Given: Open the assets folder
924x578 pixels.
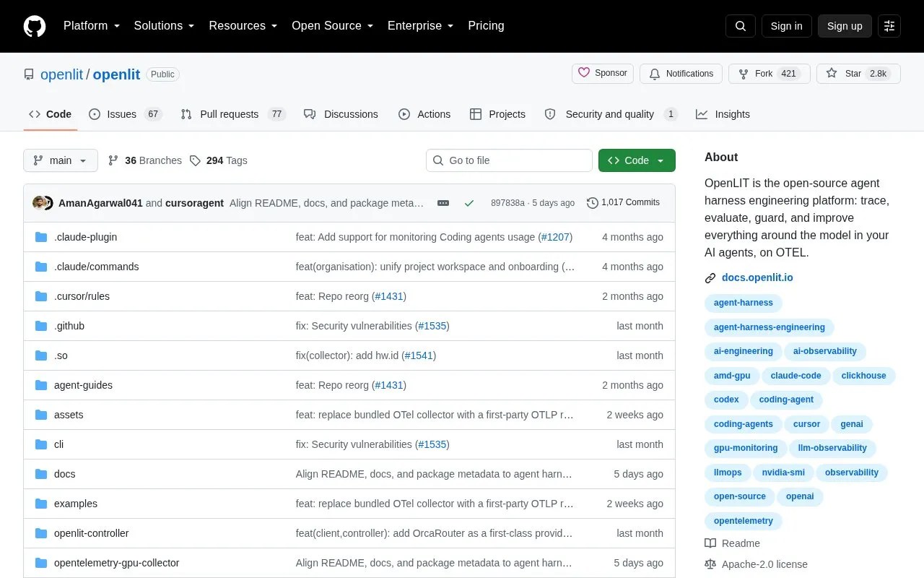Looking at the screenshot, I should click(69, 415).
